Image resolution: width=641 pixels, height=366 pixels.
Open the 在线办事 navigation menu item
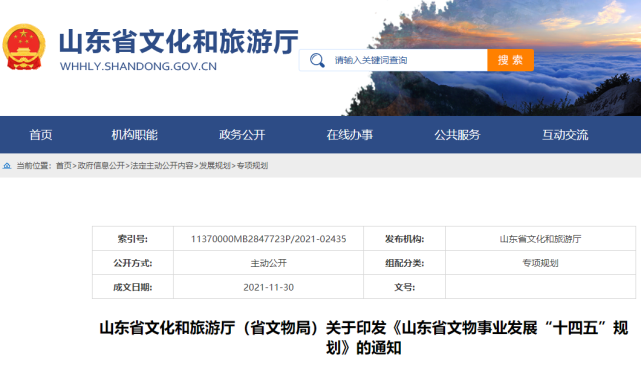click(350, 135)
